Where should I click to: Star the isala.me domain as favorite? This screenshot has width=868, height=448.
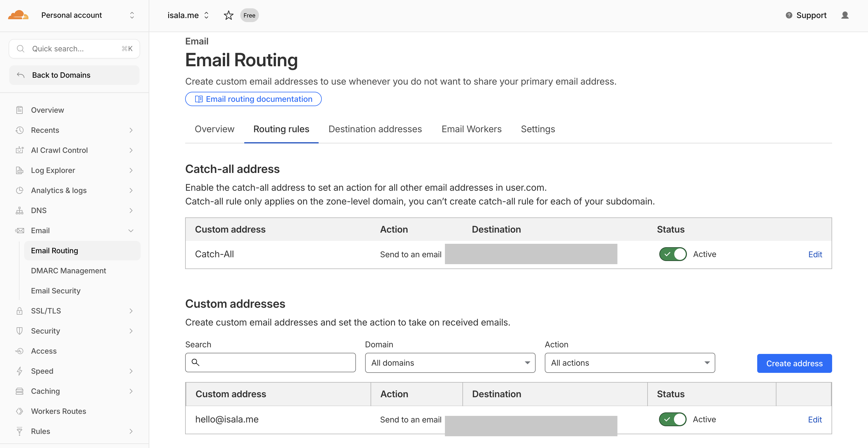click(228, 15)
